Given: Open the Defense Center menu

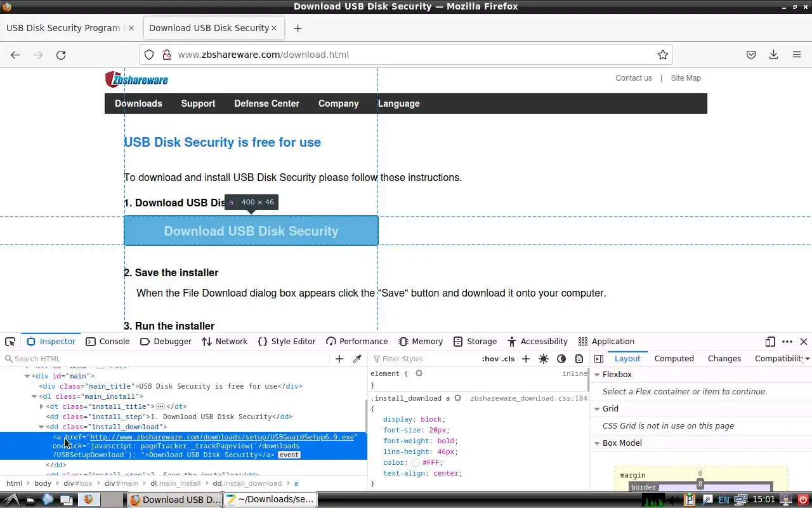Looking at the screenshot, I should (x=266, y=104).
